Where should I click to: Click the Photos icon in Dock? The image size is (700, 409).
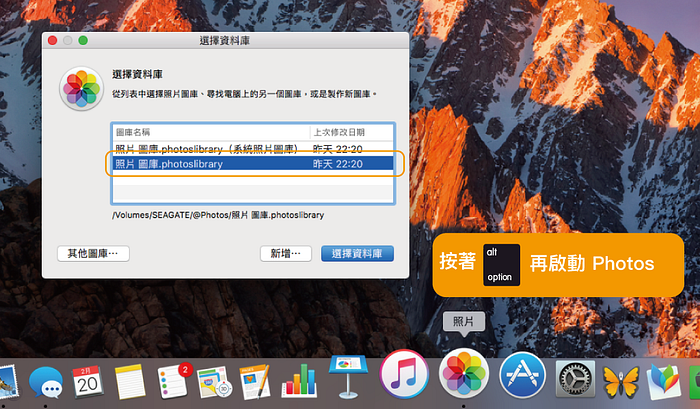[464, 373]
